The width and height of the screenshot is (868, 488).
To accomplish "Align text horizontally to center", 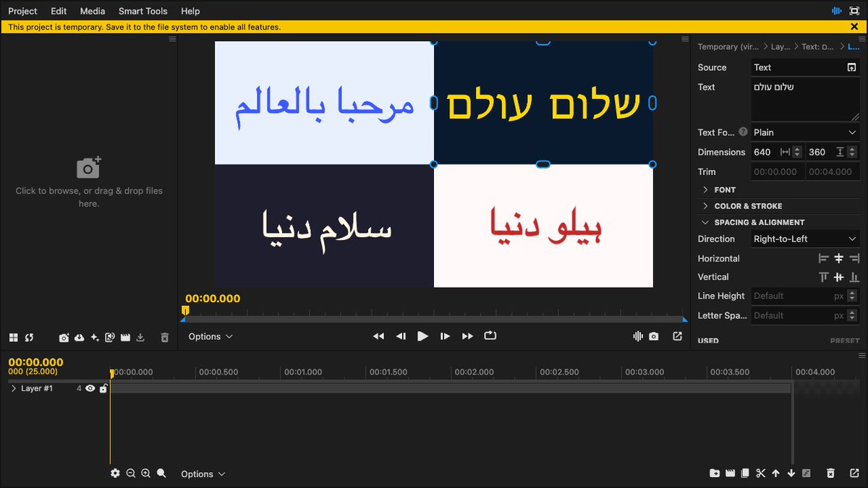I will tap(839, 258).
